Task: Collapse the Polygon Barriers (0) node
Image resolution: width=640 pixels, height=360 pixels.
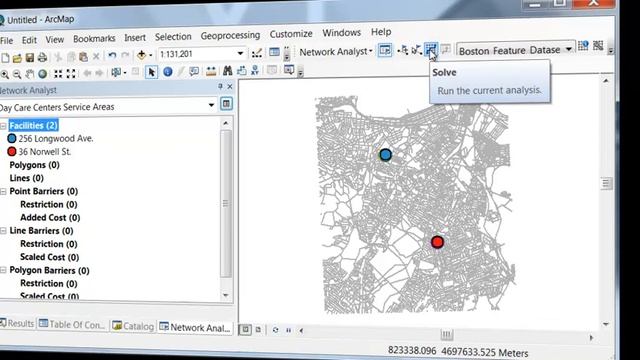Action: [x=3, y=270]
